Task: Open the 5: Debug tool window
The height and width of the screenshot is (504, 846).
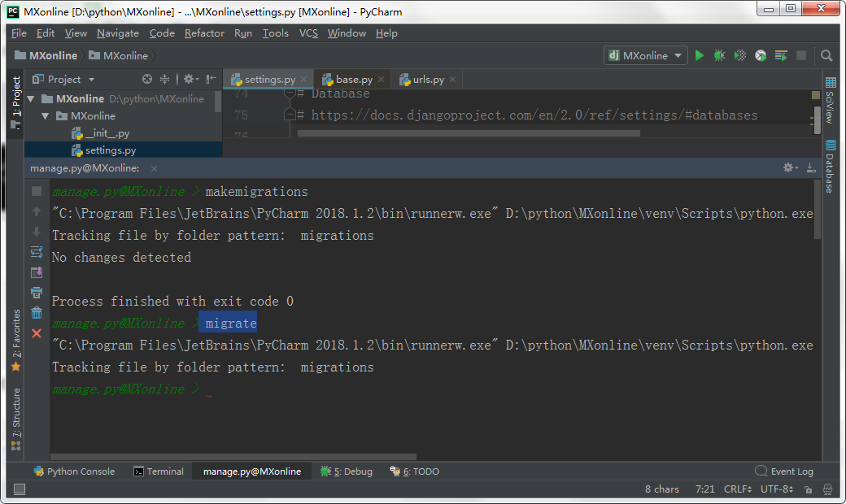Action: point(347,471)
